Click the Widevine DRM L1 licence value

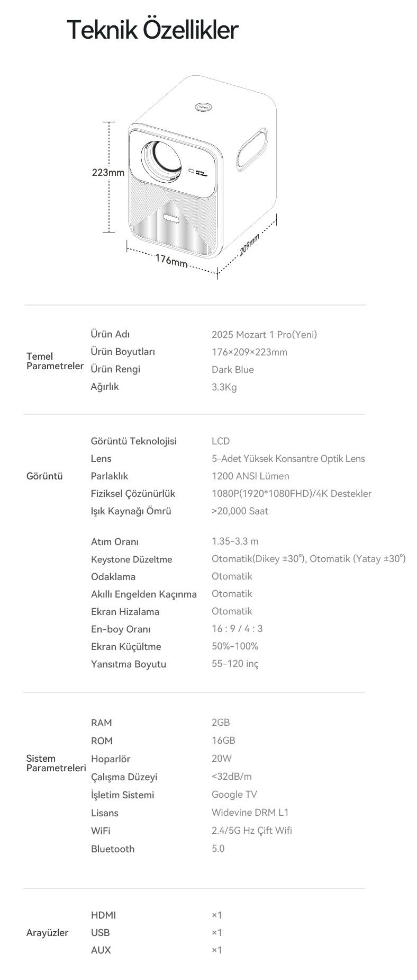pos(250,813)
